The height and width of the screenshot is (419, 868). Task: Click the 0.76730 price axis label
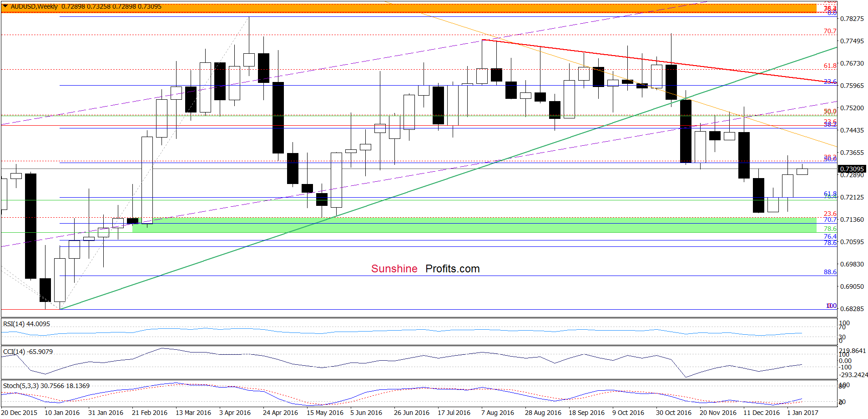(x=852, y=63)
